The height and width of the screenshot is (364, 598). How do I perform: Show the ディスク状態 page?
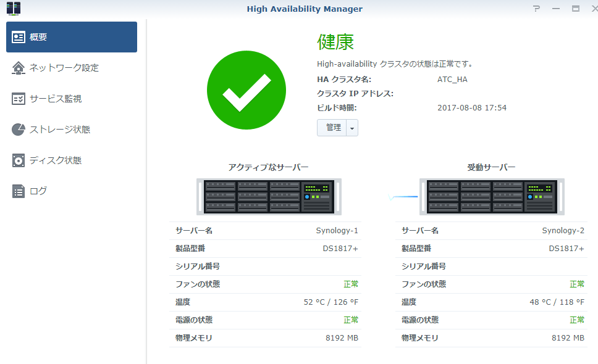coord(72,160)
